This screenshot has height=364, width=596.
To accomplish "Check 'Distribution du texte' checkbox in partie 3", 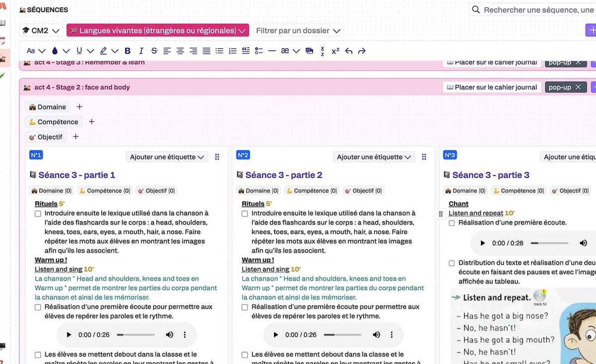I will (451, 263).
